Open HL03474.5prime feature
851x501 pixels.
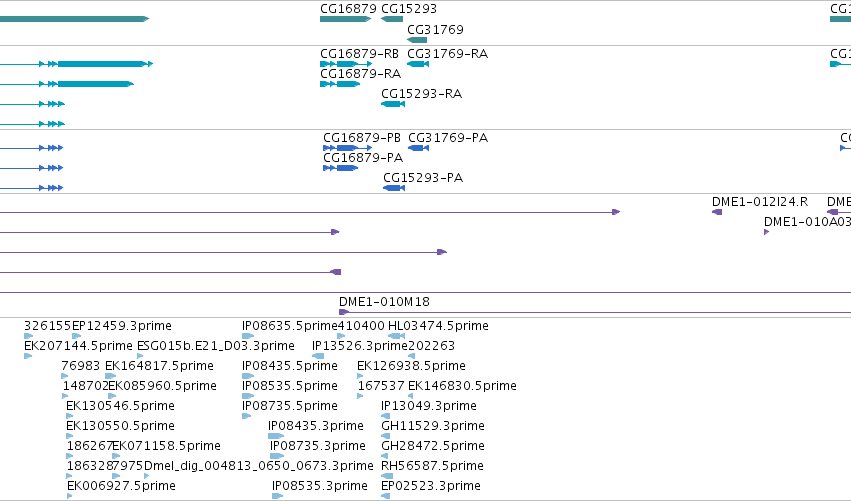click(397, 337)
